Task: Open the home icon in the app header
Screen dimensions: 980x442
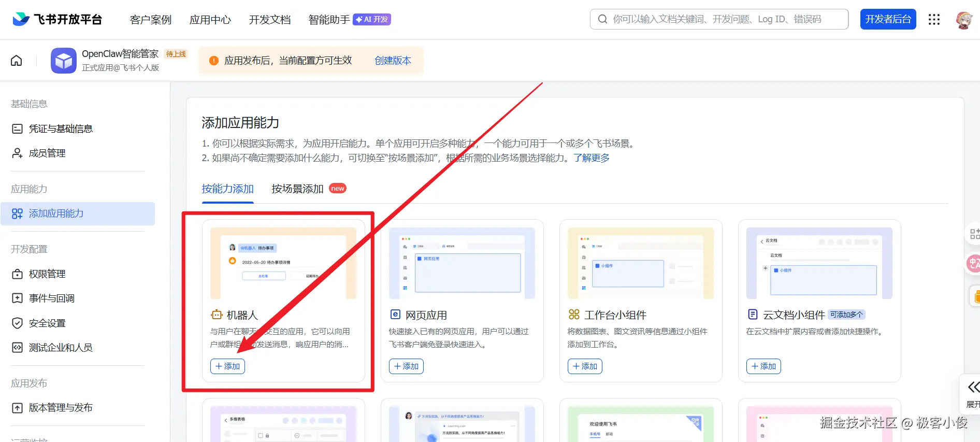Action: click(17, 61)
